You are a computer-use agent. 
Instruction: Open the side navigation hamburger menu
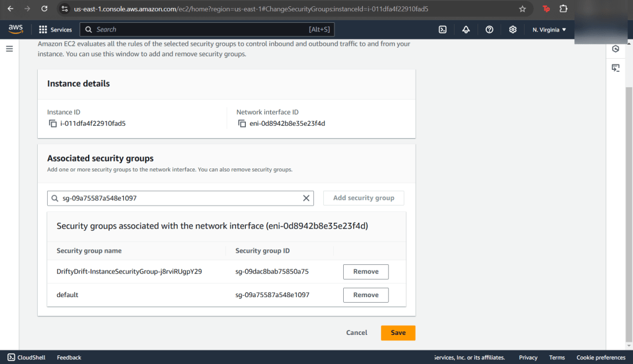pyautogui.click(x=9, y=49)
